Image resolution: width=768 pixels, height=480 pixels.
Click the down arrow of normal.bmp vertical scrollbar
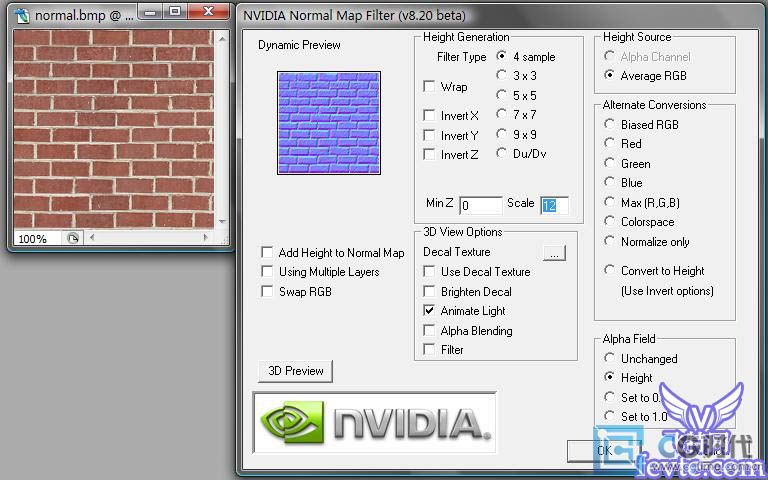222,221
